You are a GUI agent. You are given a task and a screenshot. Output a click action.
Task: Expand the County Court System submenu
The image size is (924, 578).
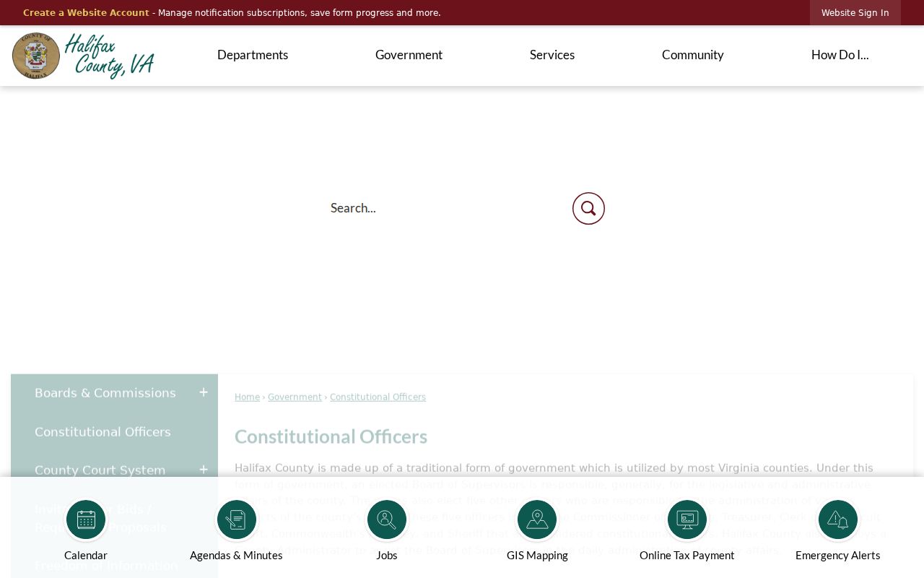click(204, 470)
